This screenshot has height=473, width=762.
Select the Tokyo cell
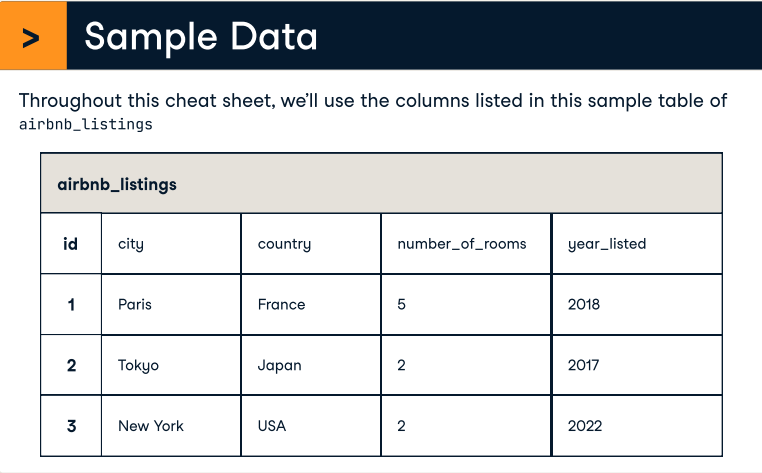(x=138, y=365)
